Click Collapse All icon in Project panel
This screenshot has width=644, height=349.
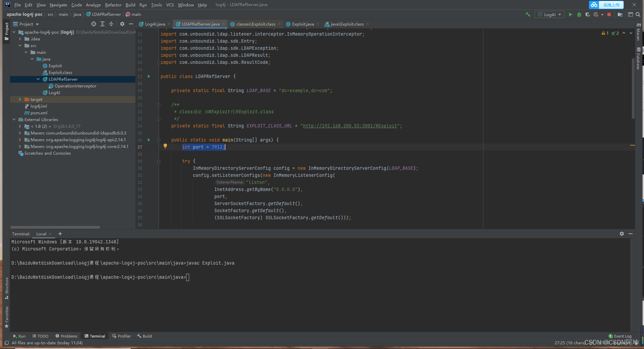point(111,24)
